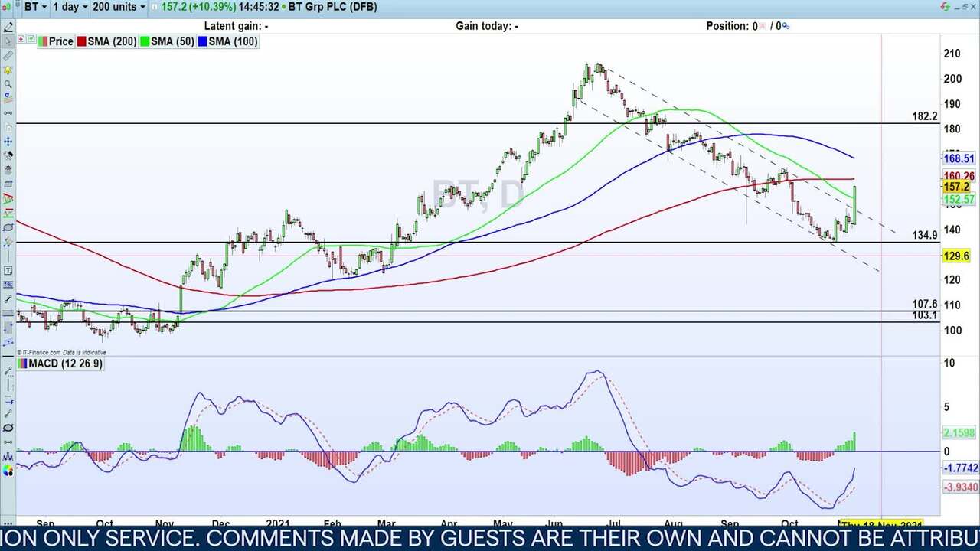The width and height of the screenshot is (980, 551).
Task: Click the red-green refresh icon at top right
Action: (x=945, y=7)
